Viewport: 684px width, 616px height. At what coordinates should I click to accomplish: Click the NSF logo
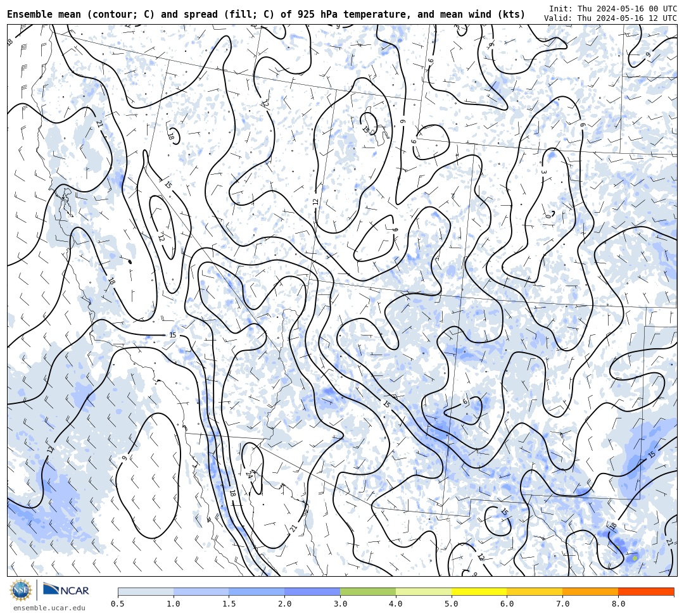pos(20,591)
